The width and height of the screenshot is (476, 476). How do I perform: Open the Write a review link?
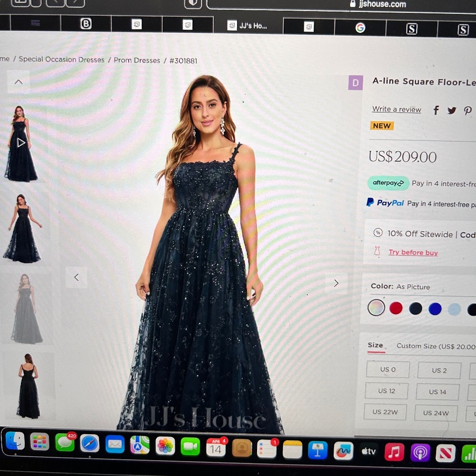[397, 109]
